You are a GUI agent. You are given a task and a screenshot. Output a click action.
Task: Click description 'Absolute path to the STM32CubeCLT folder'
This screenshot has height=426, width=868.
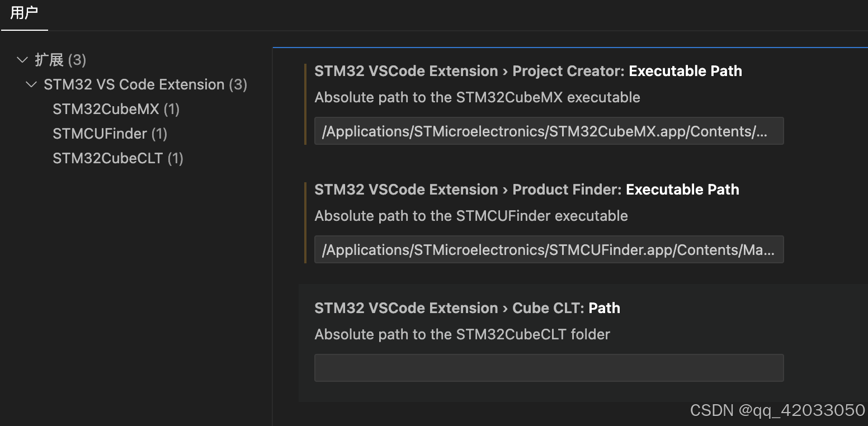[x=462, y=334]
